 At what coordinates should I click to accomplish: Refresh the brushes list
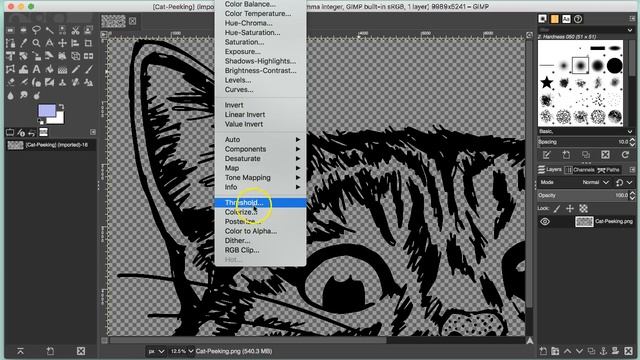pyautogui.click(x=625, y=155)
